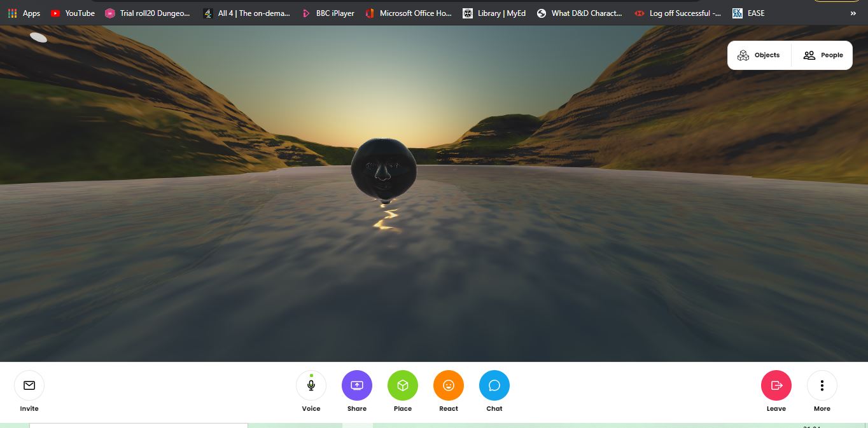This screenshot has height=428, width=868.
Task: Open the EASE bookmark
Action: coord(748,13)
